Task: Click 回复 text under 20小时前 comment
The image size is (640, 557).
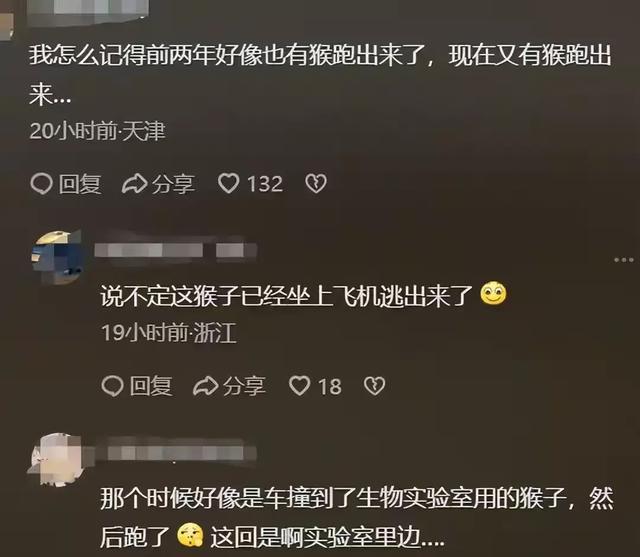Action: 80,184
